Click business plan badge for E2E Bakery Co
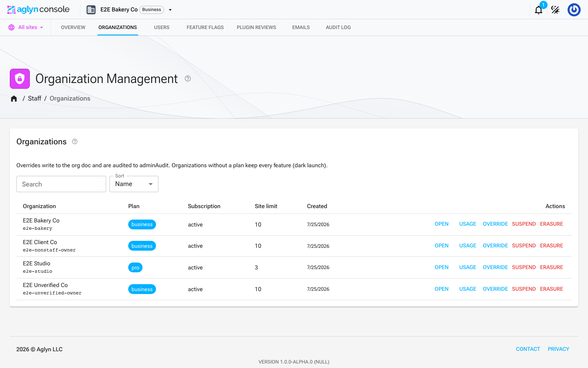The width and height of the screenshot is (588, 368). [x=142, y=224]
